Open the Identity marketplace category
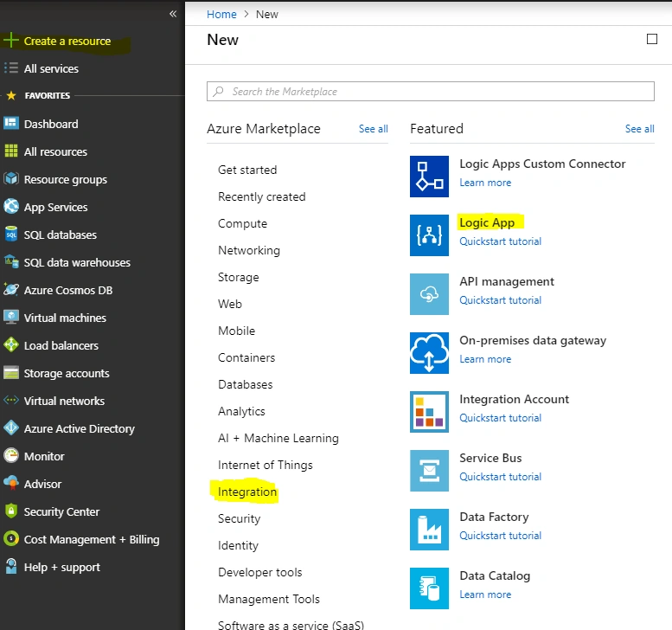This screenshot has width=672, height=630. (238, 545)
